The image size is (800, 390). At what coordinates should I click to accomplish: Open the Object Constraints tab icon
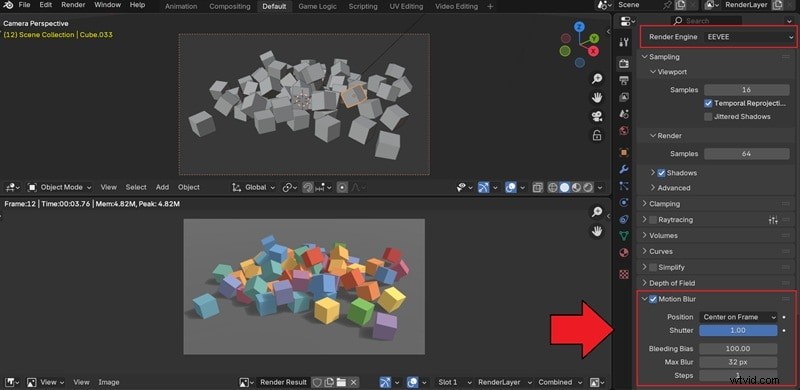click(x=623, y=219)
